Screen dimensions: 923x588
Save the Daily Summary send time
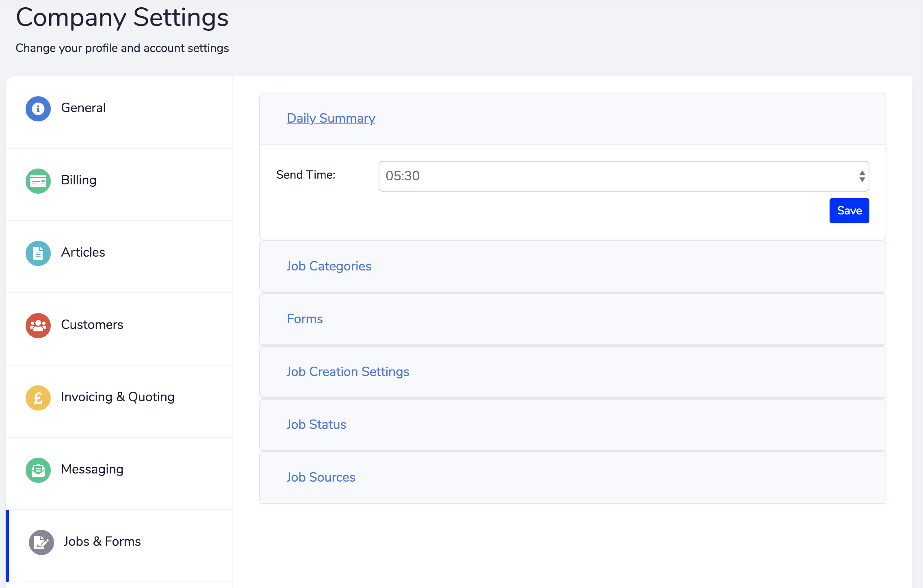pyautogui.click(x=849, y=211)
